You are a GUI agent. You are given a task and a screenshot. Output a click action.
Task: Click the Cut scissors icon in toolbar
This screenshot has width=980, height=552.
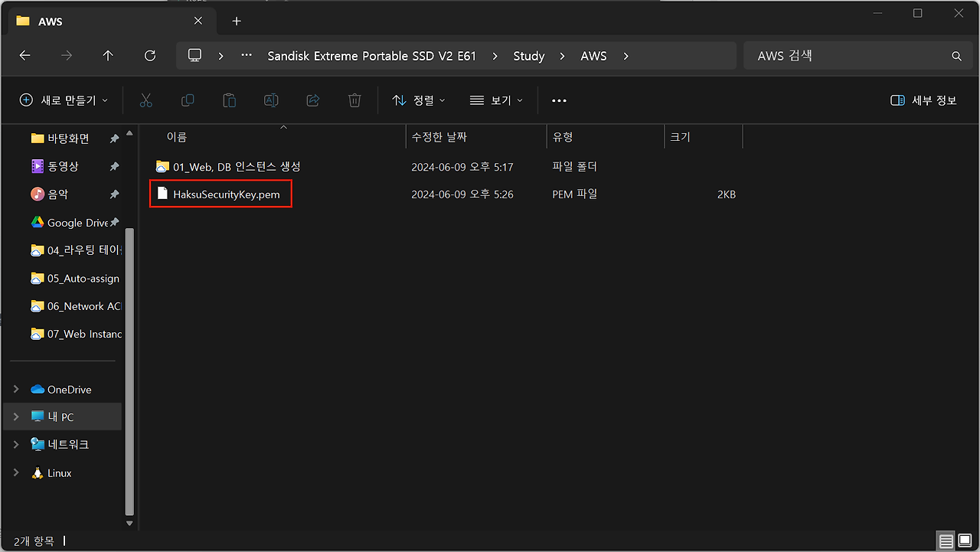[146, 100]
